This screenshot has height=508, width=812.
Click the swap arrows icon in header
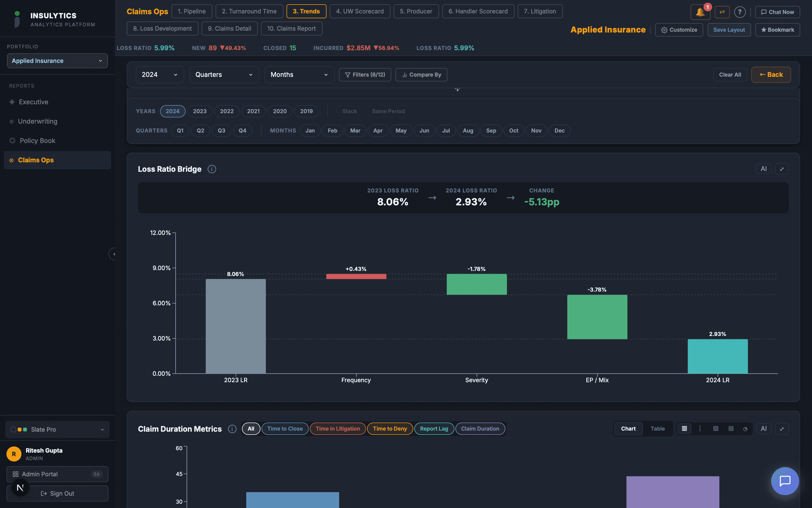(722, 12)
